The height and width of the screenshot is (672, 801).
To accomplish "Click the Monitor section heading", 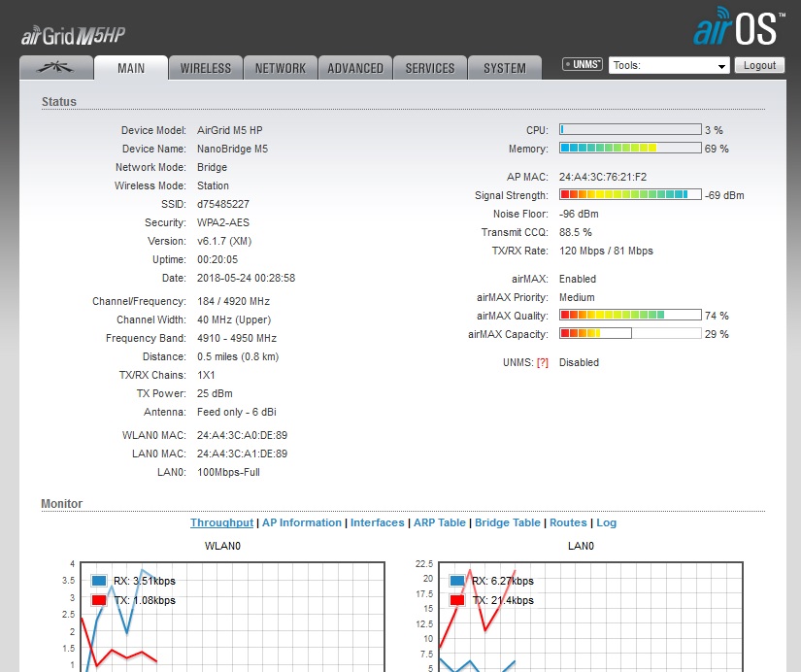I will [x=62, y=504].
